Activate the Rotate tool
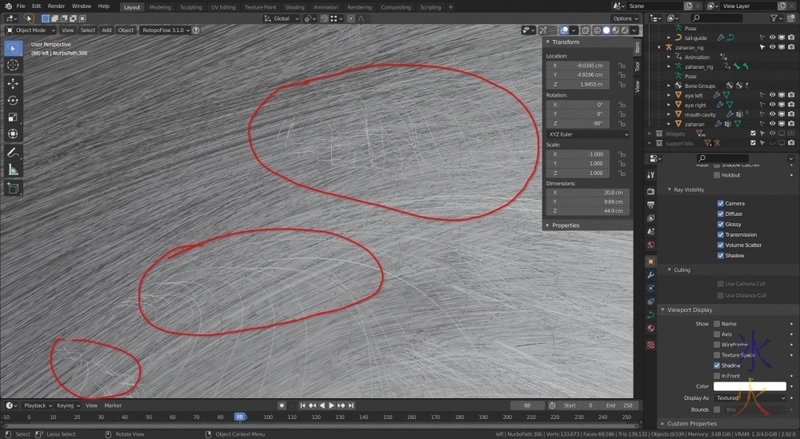 click(13, 100)
